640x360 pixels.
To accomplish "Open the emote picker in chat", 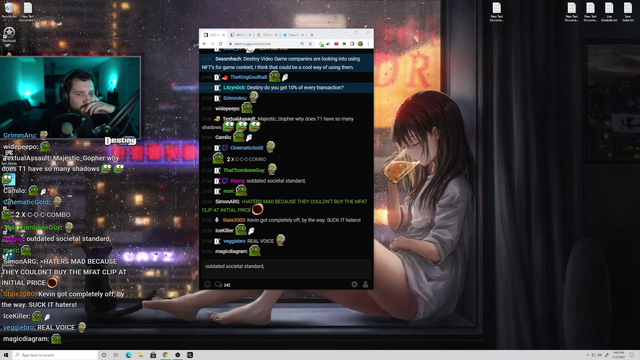I will (x=207, y=284).
